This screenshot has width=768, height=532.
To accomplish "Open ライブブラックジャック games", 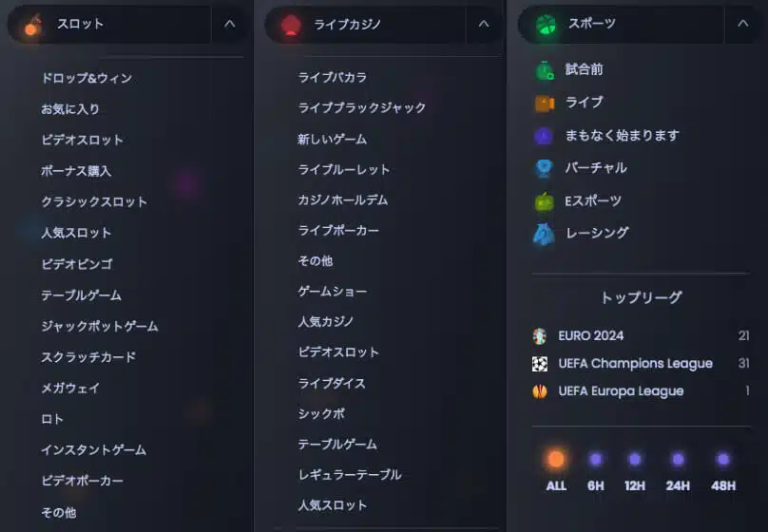I will tap(362, 107).
